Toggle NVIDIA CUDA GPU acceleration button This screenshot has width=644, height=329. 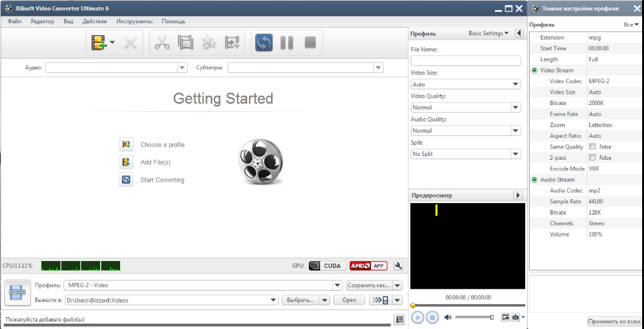click(327, 265)
